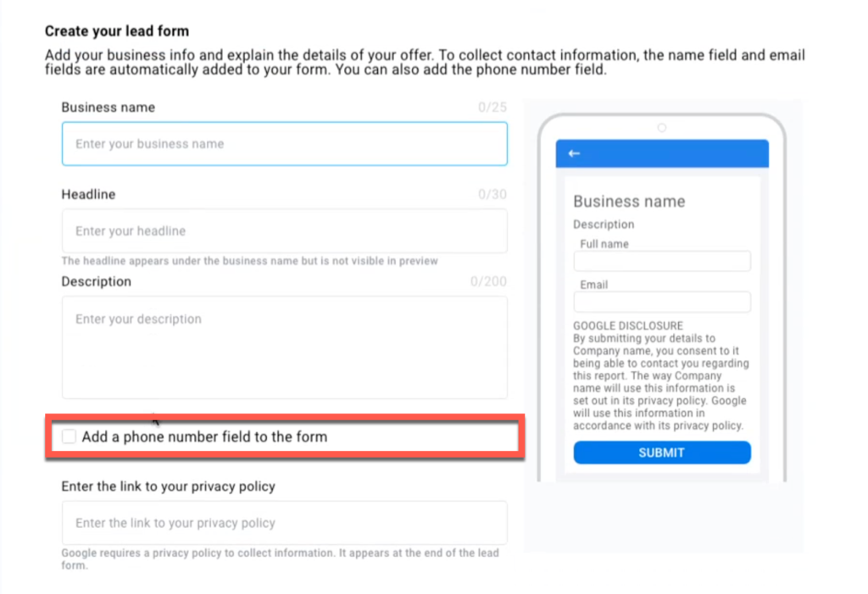Select the Headline text field
The width and height of the screenshot is (868, 594).
point(285,230)
